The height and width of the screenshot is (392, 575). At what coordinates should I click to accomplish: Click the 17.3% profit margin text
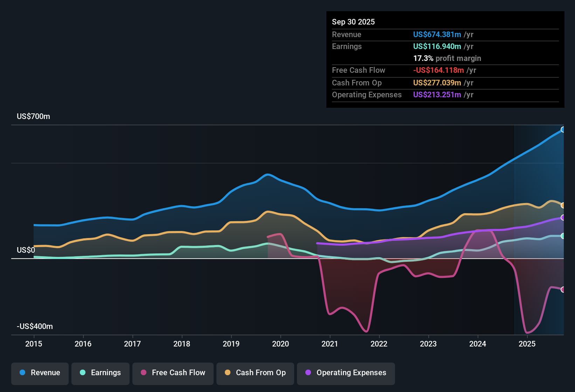(447, 58)
